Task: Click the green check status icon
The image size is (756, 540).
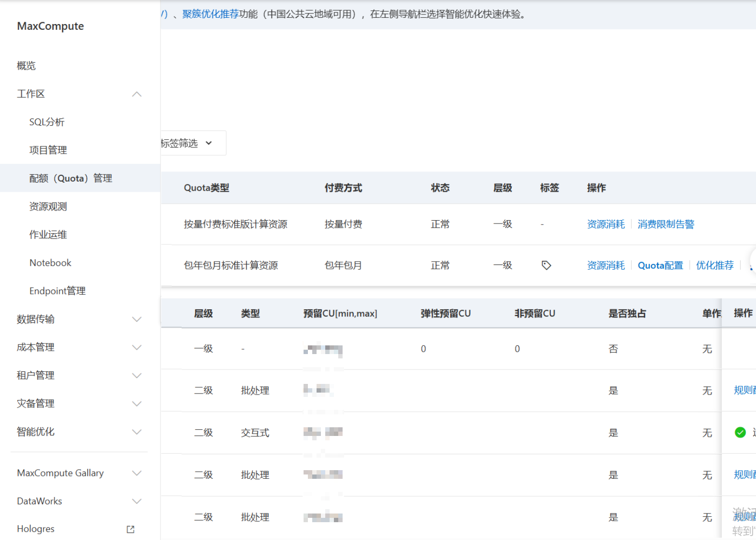Action: click(740, 433)
